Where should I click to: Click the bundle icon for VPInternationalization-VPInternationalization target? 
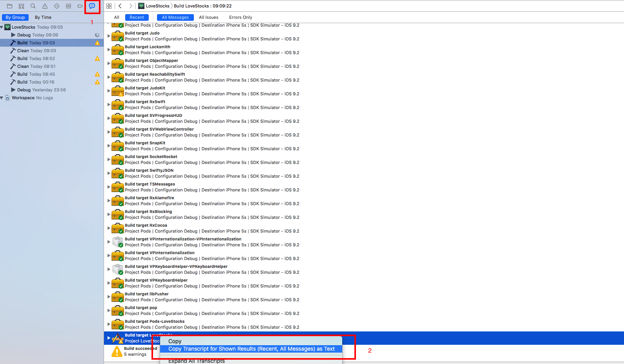[118, 242]
